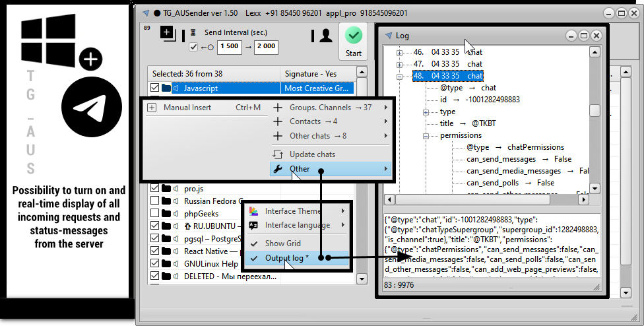Click the speaker icon in Javascript row
The width and height of the screenshot is (644, 326).
pyautogui.click(x=176, y=88)
